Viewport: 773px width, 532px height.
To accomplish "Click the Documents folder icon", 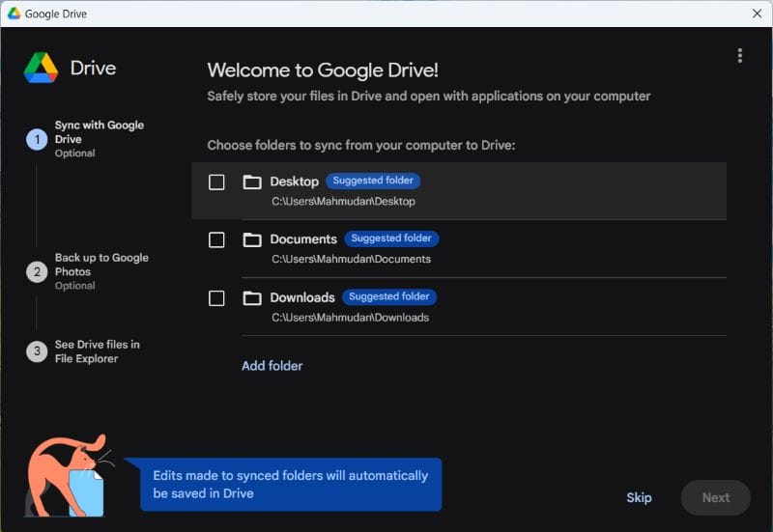I will [x=252, y=239].
